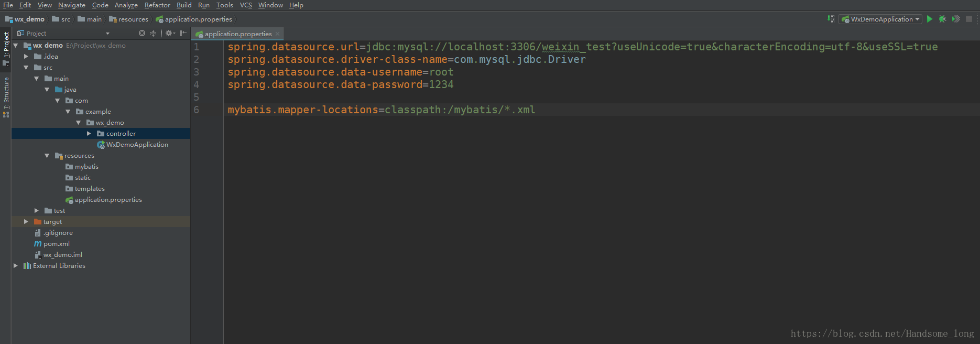The image size is (980, 344).
Task: Expand the test folder arrow
Action: pos(37,211)
